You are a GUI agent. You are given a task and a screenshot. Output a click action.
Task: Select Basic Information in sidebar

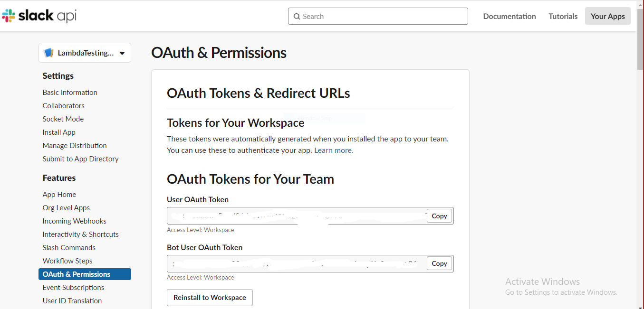[70, 93]
